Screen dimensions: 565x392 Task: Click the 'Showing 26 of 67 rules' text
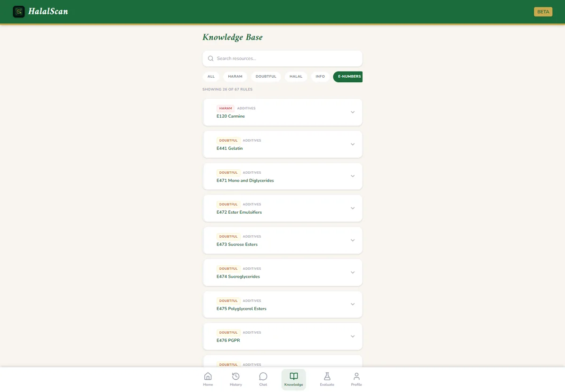point(227,89)
